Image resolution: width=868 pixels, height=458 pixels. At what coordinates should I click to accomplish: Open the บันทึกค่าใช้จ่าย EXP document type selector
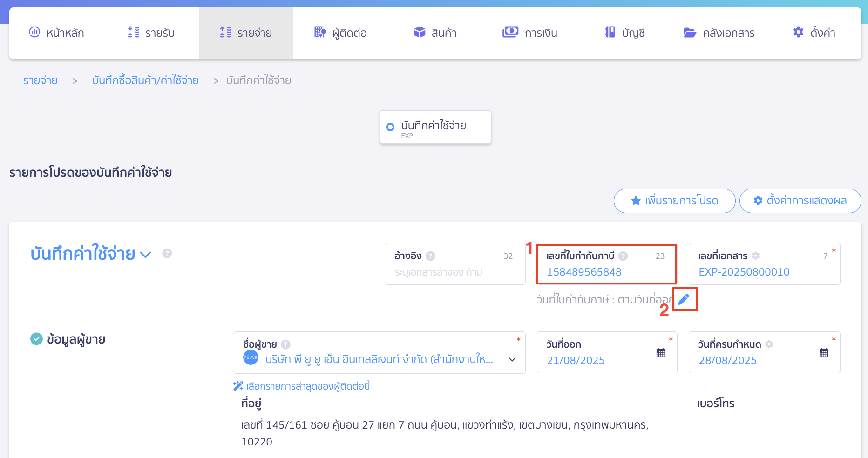coord(435,127)
